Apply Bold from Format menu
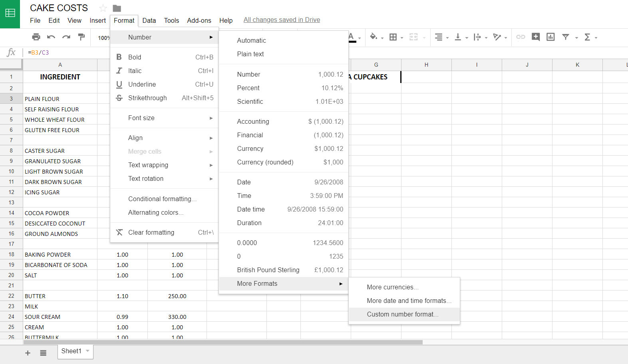This screenshot has width=628, height=364. [164, 57]
